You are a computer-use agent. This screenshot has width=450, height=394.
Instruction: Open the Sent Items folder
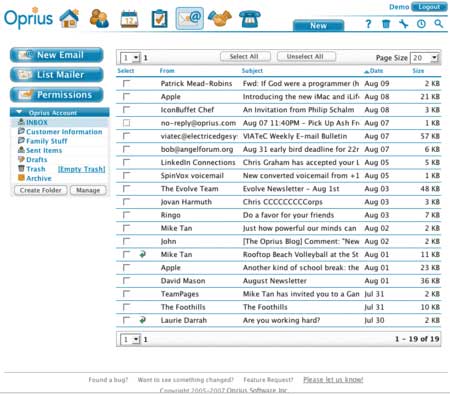44,150
